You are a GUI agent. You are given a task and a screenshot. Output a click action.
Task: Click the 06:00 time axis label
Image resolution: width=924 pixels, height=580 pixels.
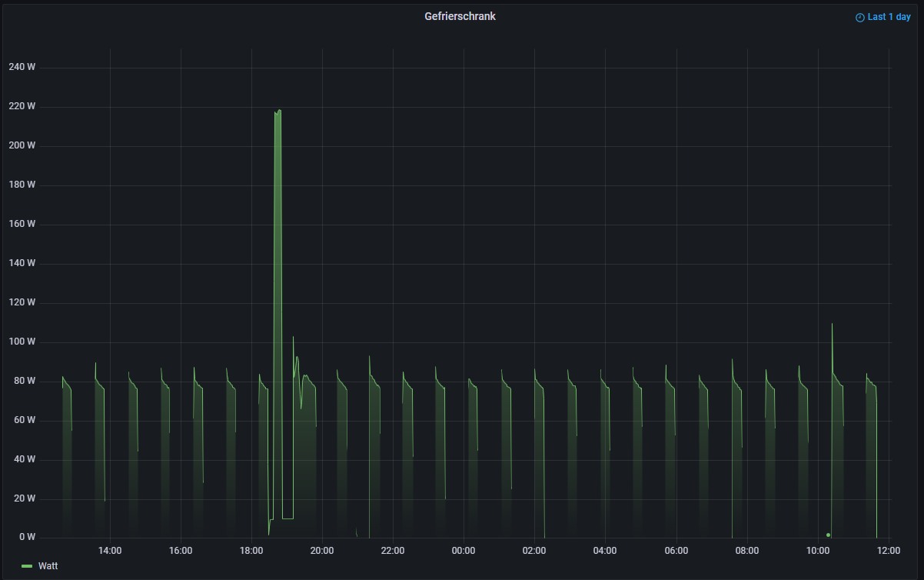click(x=676, y=551)
